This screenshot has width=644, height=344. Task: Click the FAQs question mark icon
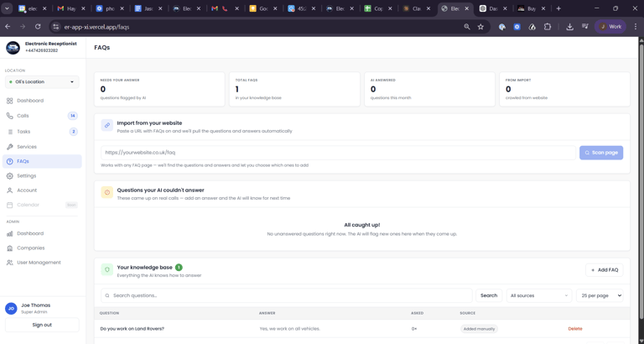point(10,162)
